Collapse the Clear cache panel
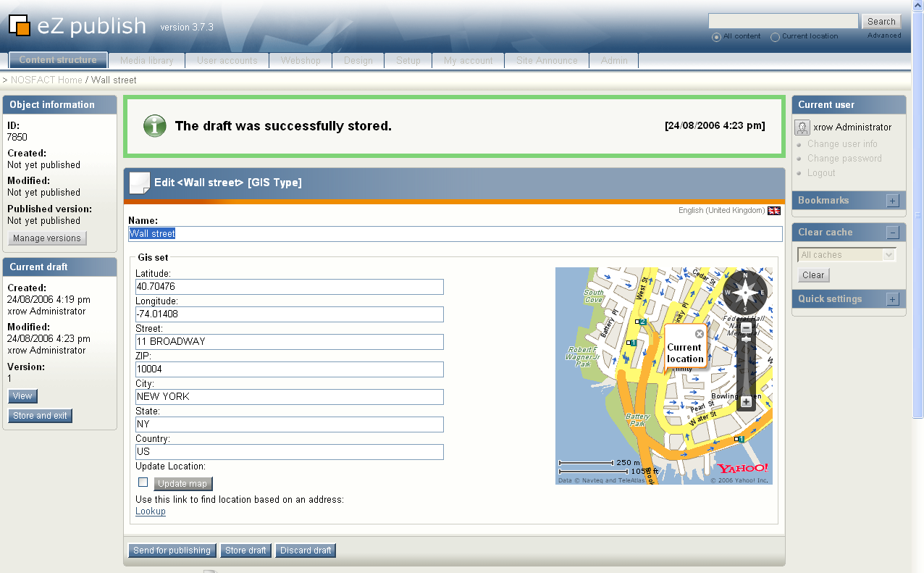This screenshot has width=924, height=573. coord(892,233)
